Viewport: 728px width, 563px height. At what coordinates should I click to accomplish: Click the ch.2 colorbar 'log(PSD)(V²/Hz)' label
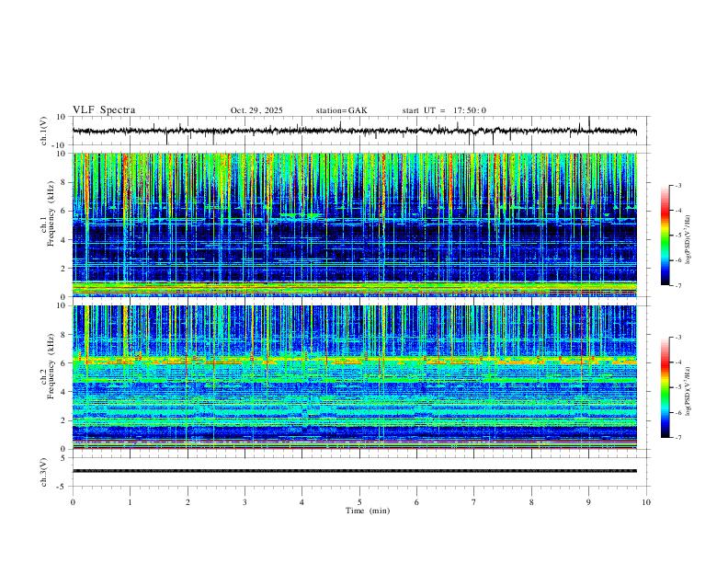point(688,392)
